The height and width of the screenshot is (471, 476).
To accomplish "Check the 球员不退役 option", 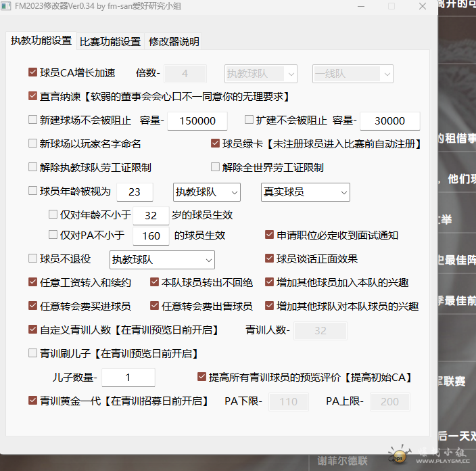I will (x=33, y=259).
